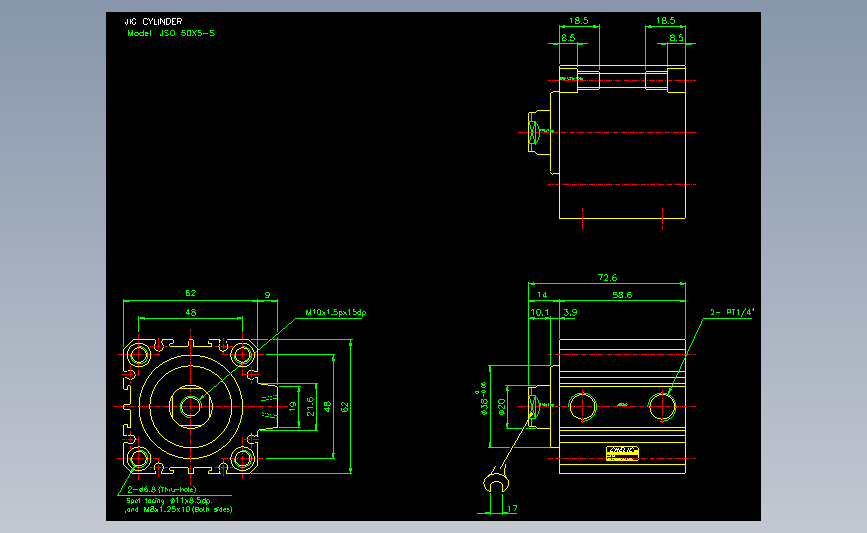Click the vertical "62" height dimension
The width and height of the screenshot is (867, 533).
point(345,407)
